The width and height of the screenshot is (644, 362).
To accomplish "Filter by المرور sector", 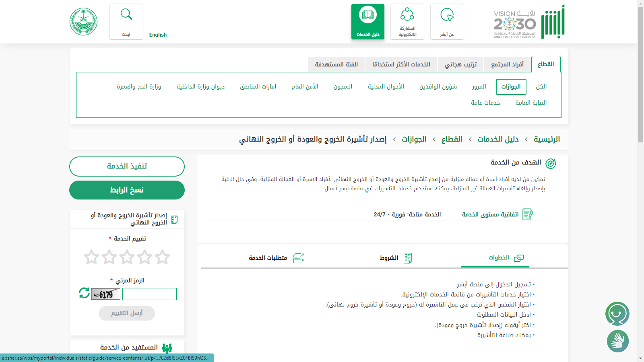I will click(479, 86).
